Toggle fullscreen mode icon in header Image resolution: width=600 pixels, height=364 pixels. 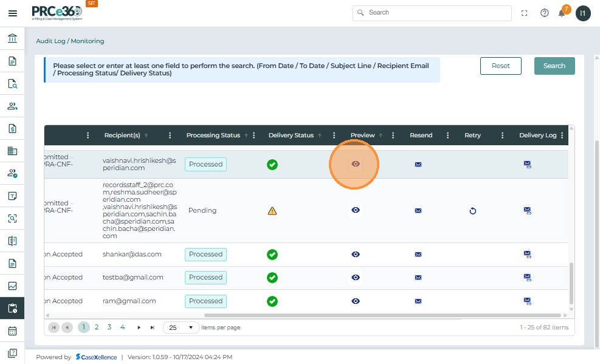pyautogui.click(x=525, y=13)
